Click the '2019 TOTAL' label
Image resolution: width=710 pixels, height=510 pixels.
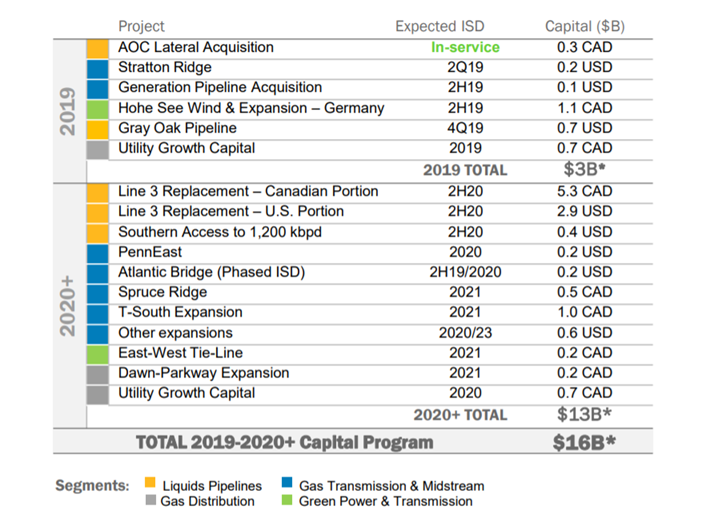click(x=465, y=170)
